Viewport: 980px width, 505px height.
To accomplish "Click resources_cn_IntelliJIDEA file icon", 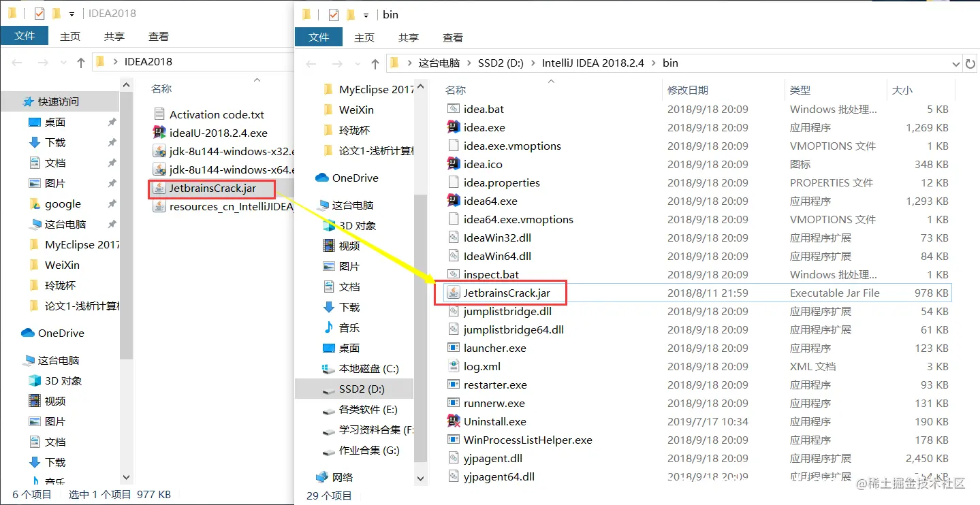I will pos(159,206).
